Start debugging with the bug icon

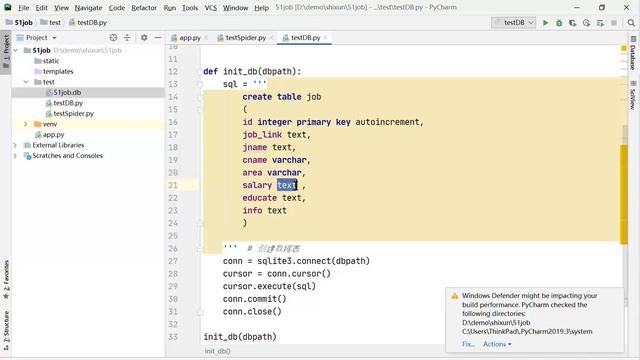point(559,23)
